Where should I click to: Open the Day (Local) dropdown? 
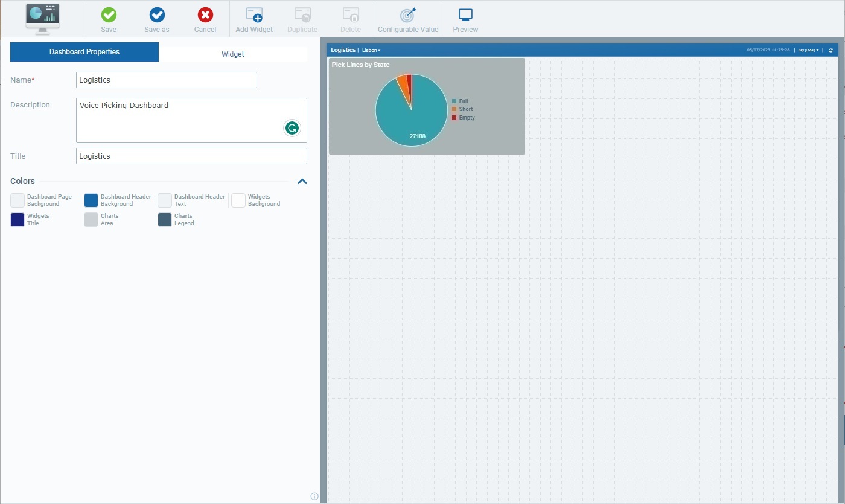pyautogui.click(x=808, y=50)
